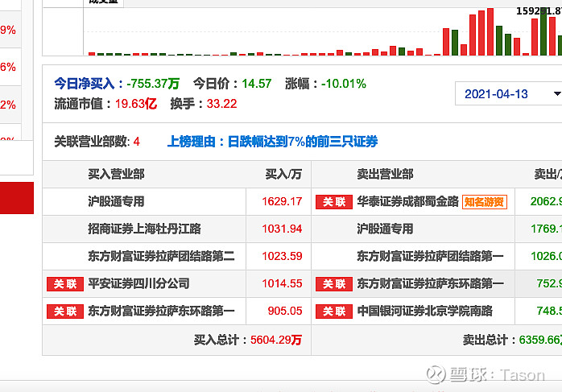This screenshot has width=562, height=392.
Task: Open the 2021-04-13 date dropdown
Action: (x=508, y=94)
